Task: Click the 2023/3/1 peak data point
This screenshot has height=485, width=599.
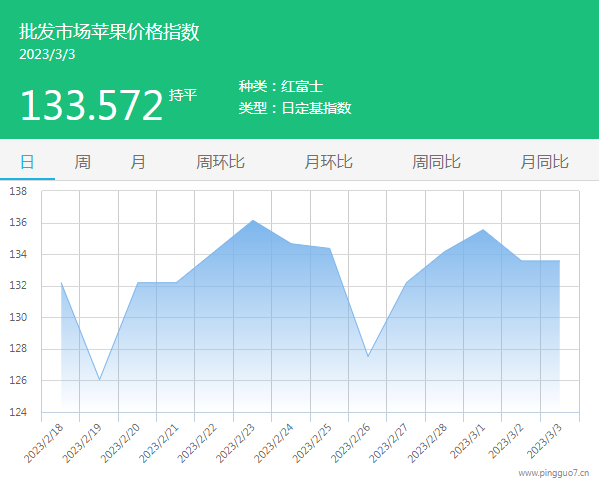Action: click(483, 230)
